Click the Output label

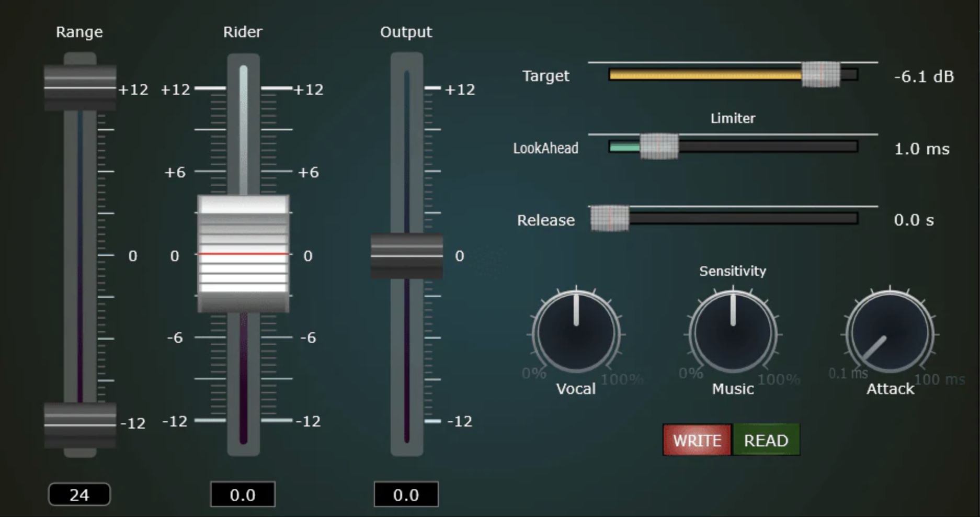coord(406,32)
